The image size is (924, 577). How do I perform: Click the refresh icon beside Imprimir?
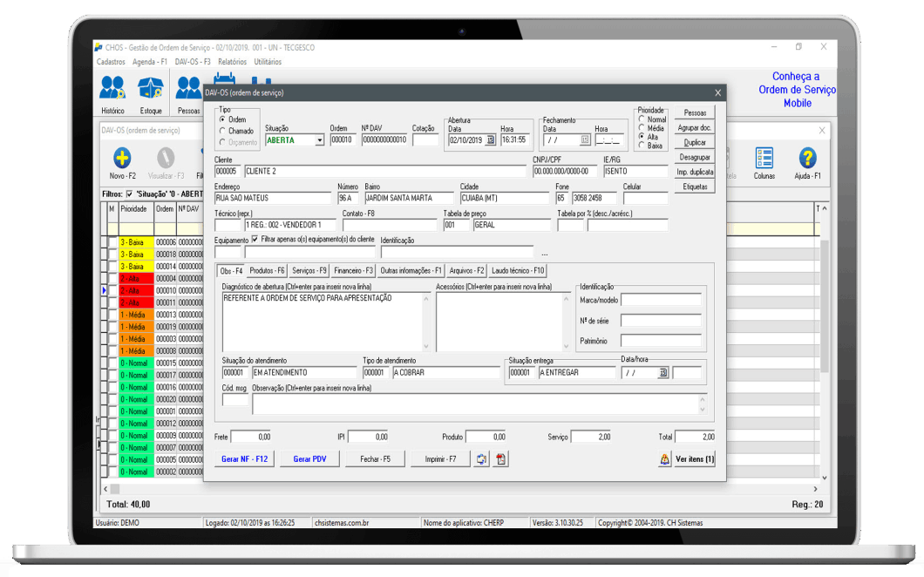pyautogui.click(x=481, y=458)
